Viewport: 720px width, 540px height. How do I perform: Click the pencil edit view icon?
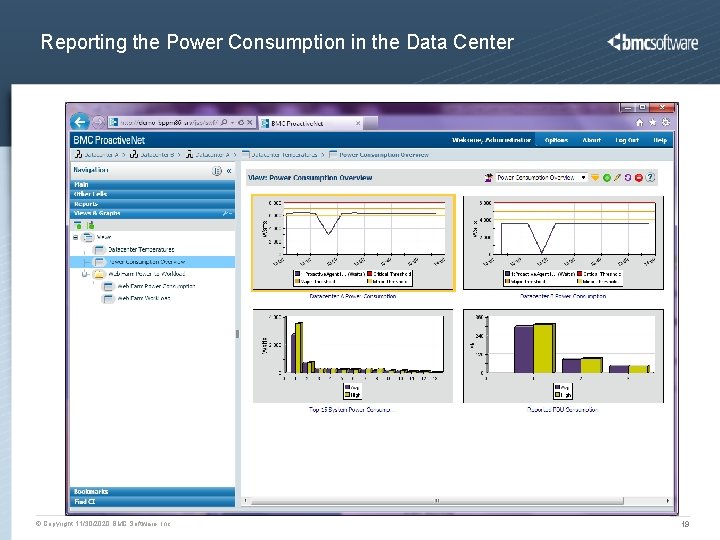pyautogui.click(x=617, y=178)
